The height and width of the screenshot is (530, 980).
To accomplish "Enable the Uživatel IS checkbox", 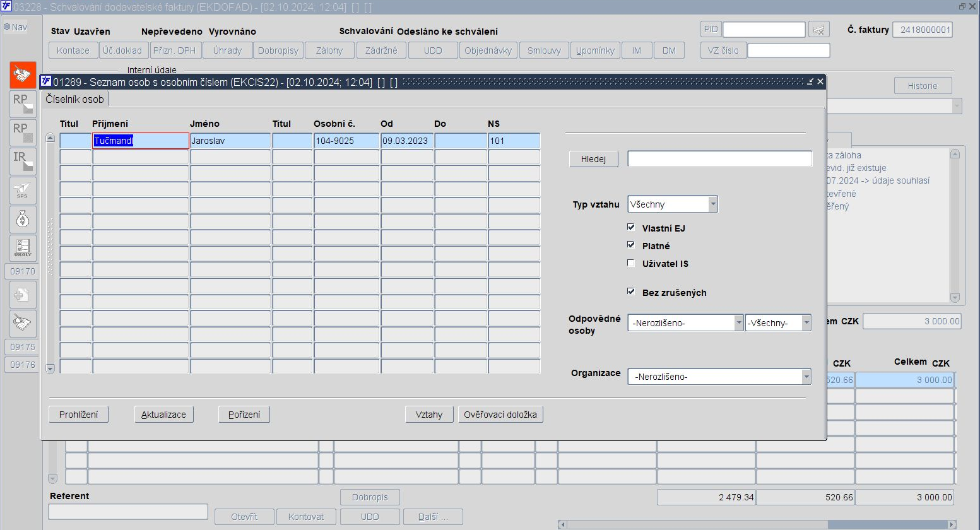I will pyautogui.click(x=631, y=263).
